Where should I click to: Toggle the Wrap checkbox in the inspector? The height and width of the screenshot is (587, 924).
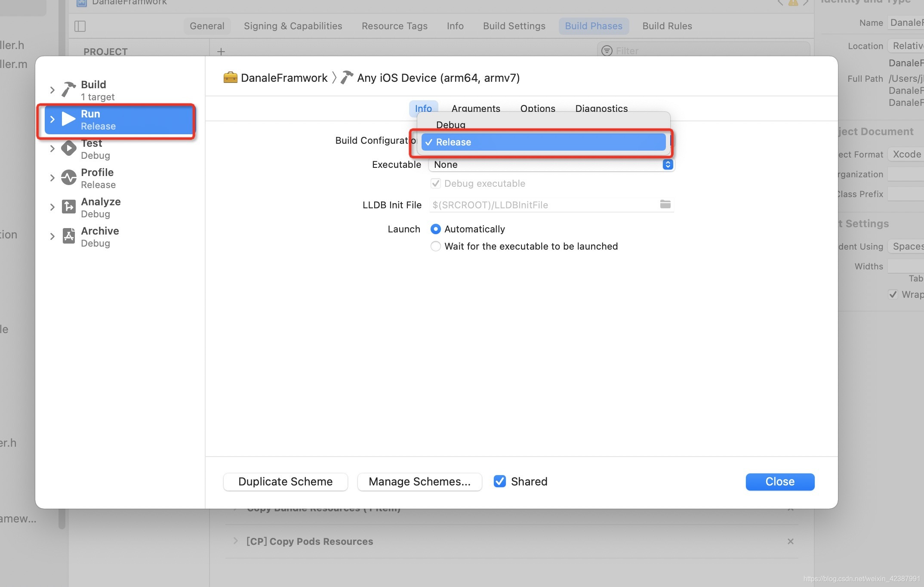point(893,294)
